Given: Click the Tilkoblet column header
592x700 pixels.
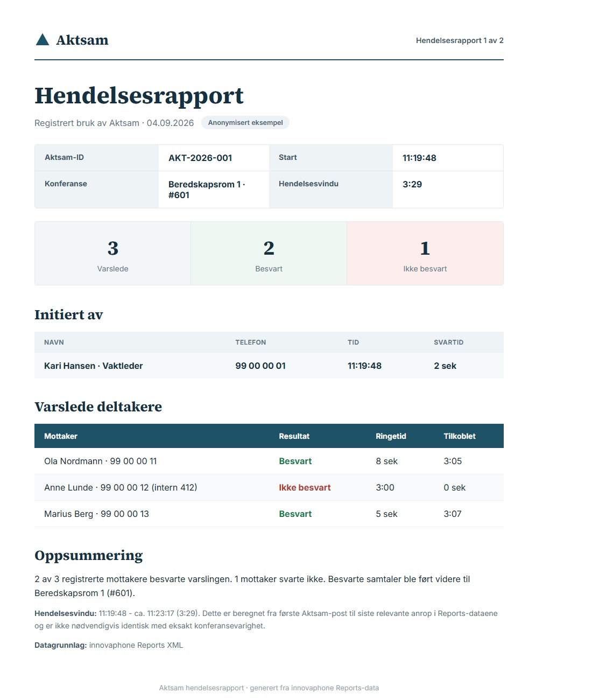Looking at the screenshot, I should tap(460, 436).
